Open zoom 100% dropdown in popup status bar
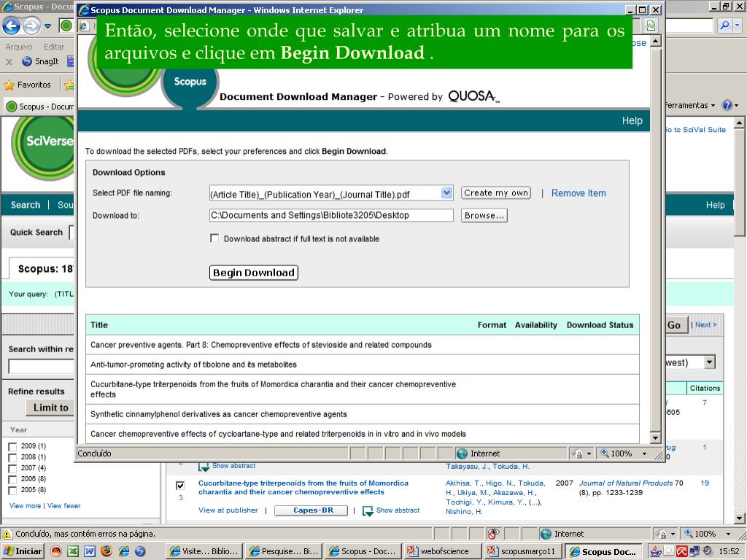The height and width of the screenshot is (560, 747). pos(644,454)
